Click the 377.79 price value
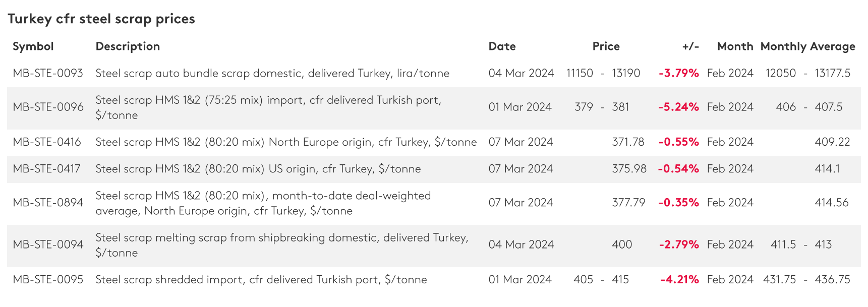 628,203
